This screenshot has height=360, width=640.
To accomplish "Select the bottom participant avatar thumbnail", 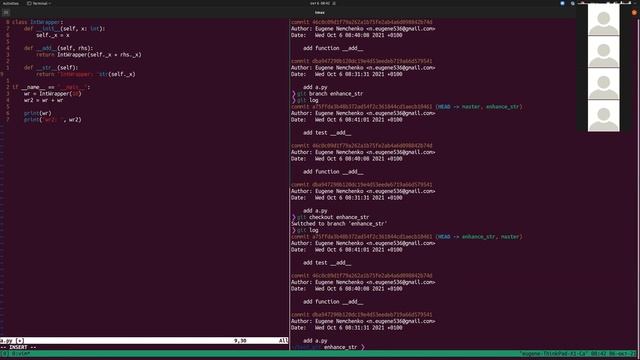I will coord(603,116).
